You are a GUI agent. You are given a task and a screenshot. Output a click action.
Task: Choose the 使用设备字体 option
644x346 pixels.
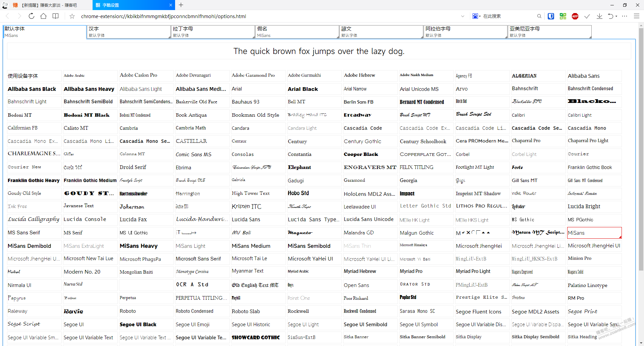(34, 76)
